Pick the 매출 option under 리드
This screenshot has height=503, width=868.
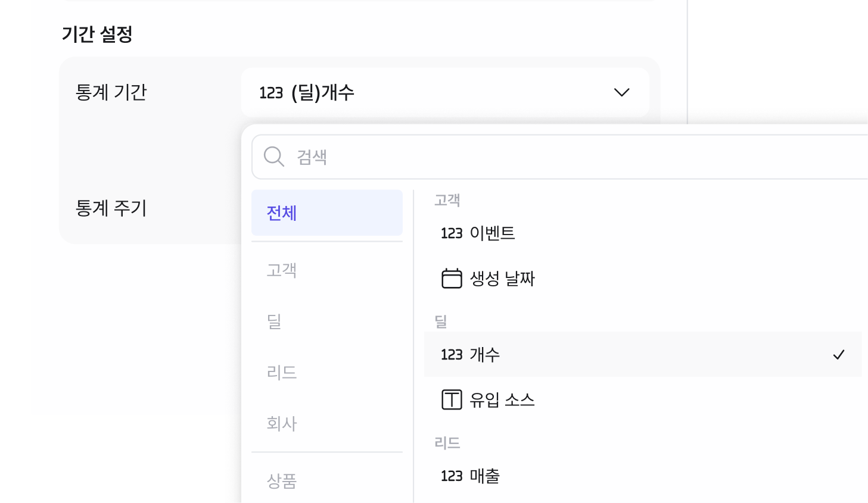(x=643, y=476)
